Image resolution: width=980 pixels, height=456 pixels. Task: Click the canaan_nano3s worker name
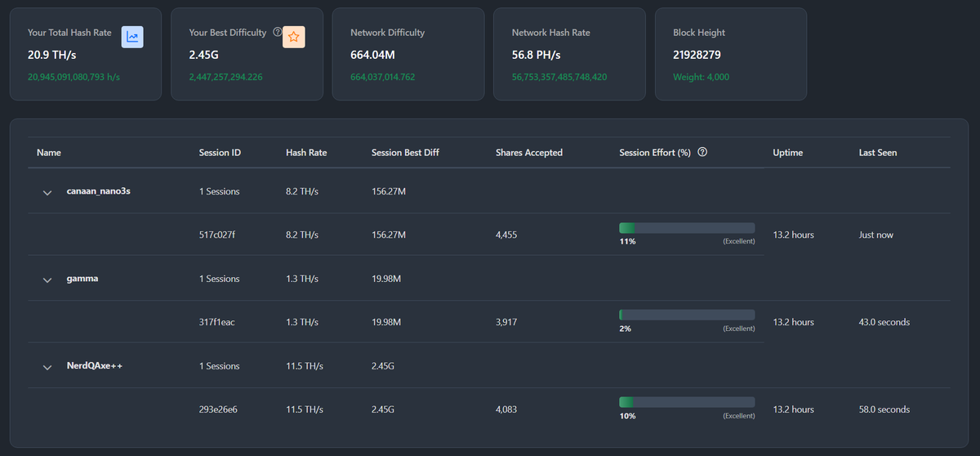click(x=98, y=192)
